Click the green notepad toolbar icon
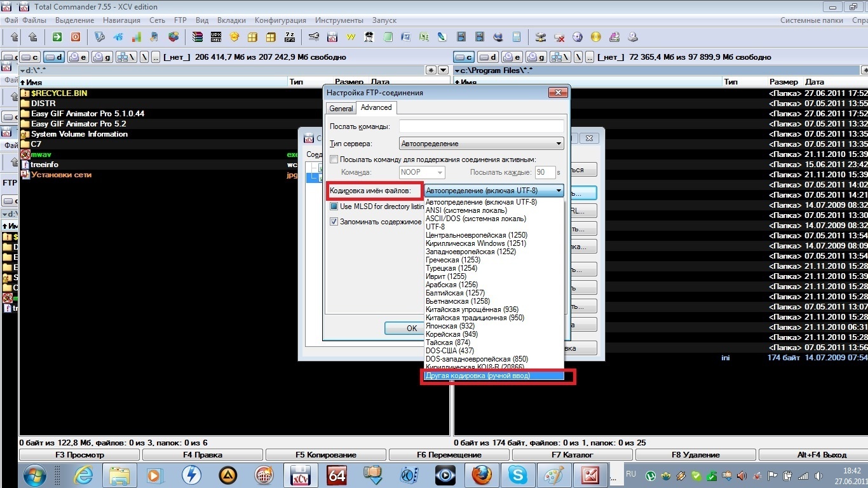868x488 pixels. coord(388,37)
